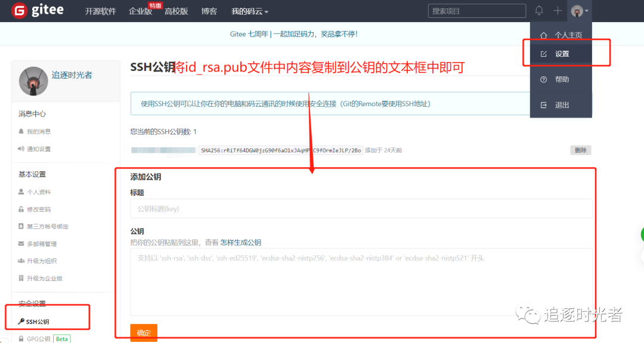Open the 开源软件 menu item
Viewport: 644px width, 343px height.
100,11
